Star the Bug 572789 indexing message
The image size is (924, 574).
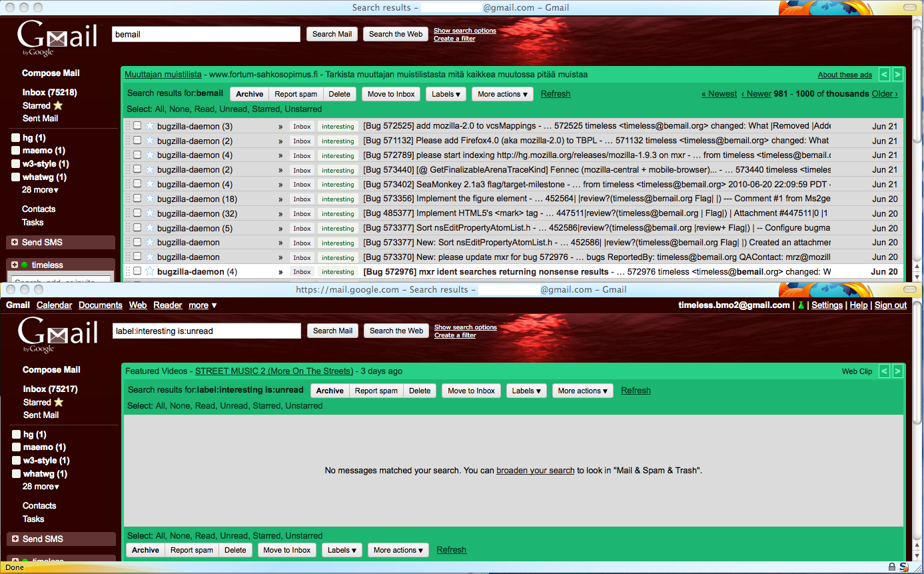149,155
